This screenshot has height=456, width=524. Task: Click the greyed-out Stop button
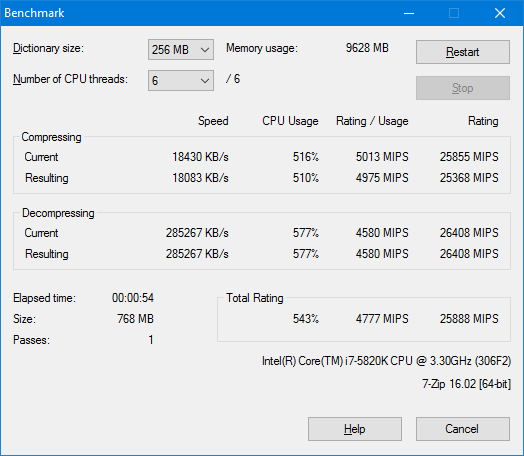pyautogui.click(x=463, y=88)
